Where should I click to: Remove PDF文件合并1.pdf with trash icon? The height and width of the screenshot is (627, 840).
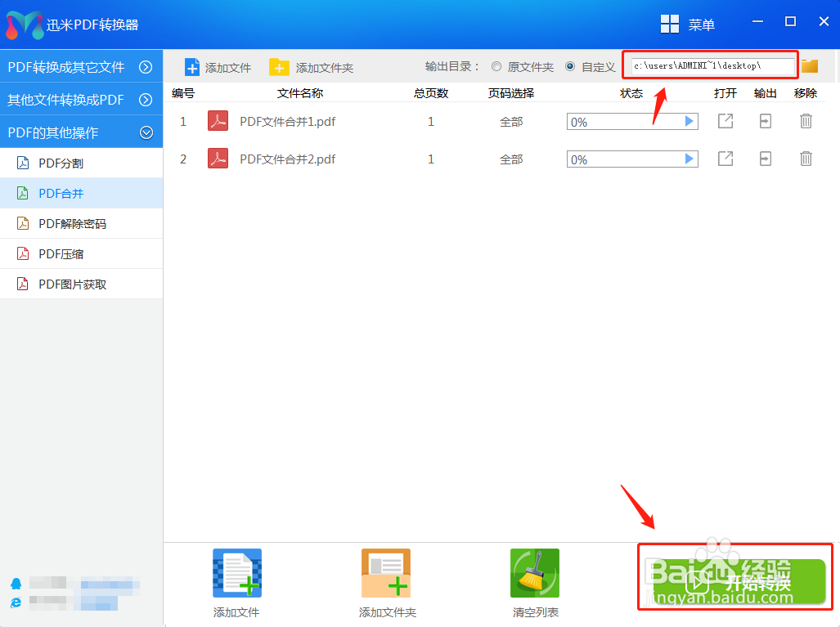(x=806, y=121)
